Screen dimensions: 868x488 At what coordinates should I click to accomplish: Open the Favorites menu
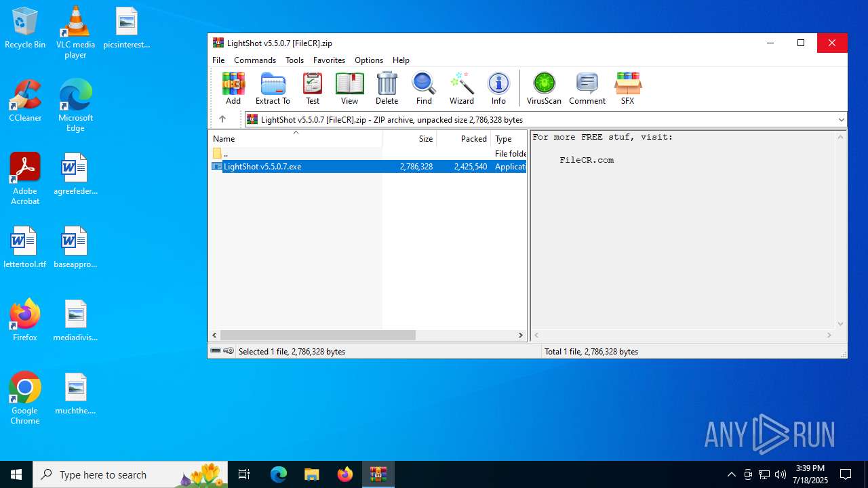pyautogui.click(x=329, y=60)
